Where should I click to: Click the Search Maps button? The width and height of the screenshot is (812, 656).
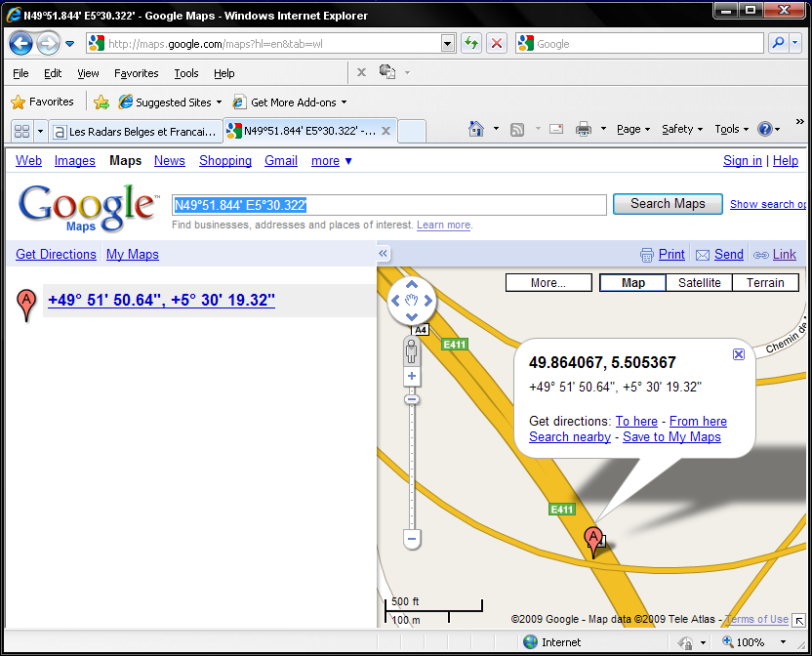668,204
